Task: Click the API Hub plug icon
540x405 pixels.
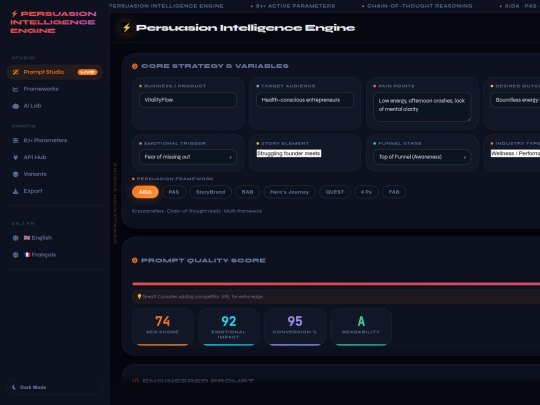Action: click(15, 157)
